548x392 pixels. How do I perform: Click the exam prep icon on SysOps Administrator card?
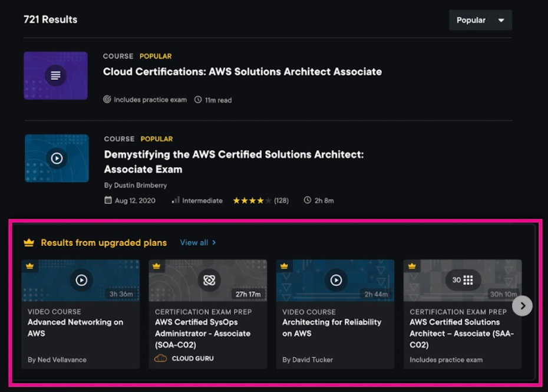pyautogui.click(x=209, y=280)
